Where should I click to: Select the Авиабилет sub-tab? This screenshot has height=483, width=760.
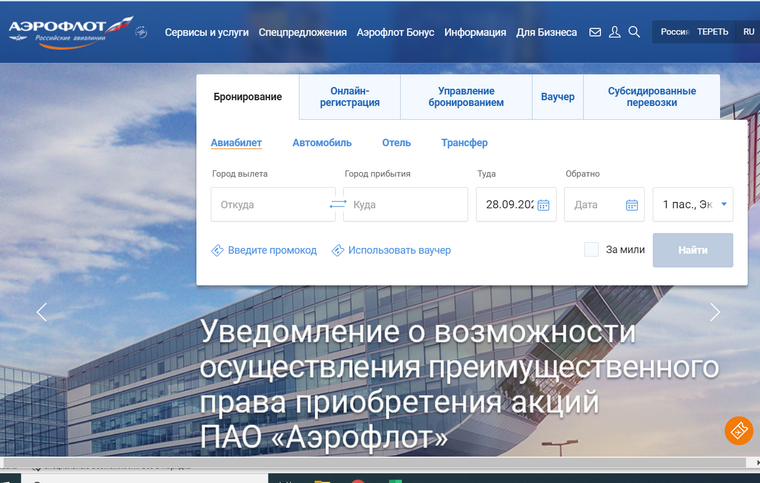236,143
